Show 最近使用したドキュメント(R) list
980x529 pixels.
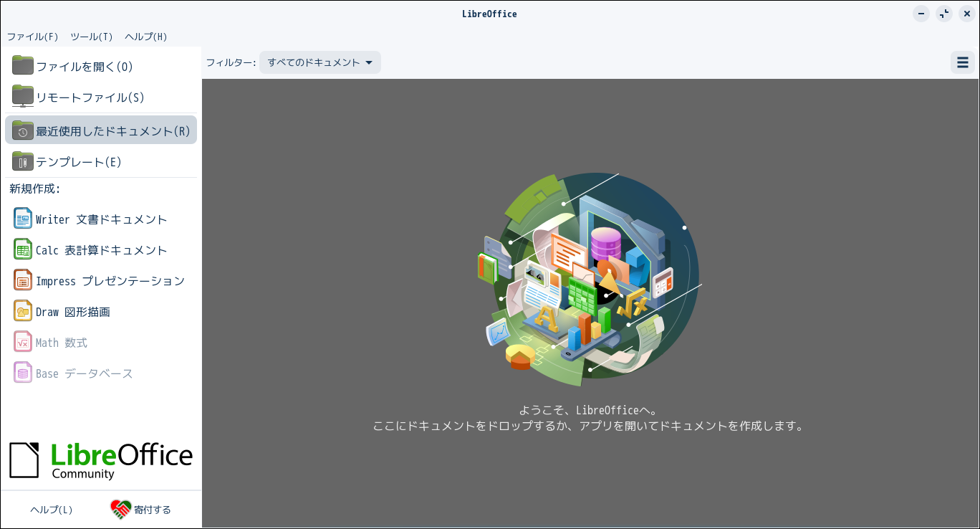click(x=101, y=130)
